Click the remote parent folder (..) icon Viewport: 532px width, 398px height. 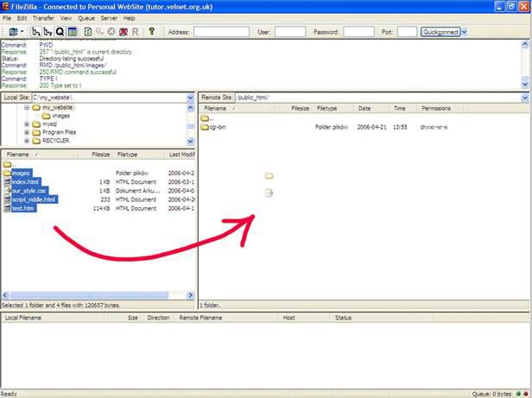206,118
